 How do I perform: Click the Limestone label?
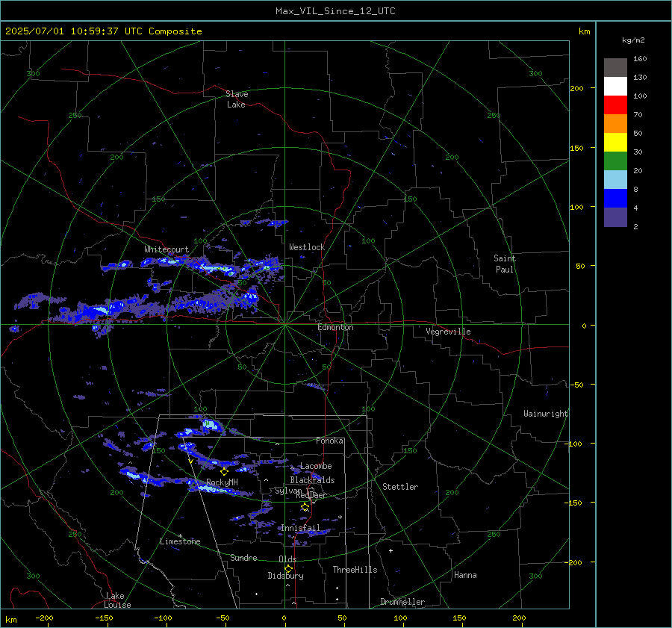180,541
